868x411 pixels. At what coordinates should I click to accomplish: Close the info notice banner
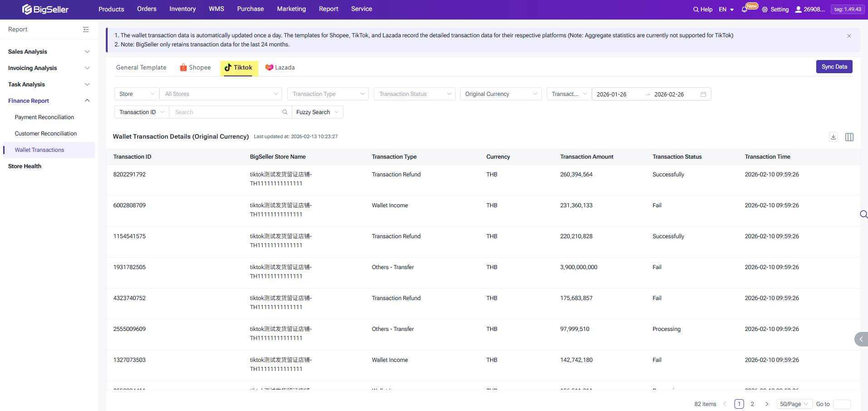coord(849,36)
